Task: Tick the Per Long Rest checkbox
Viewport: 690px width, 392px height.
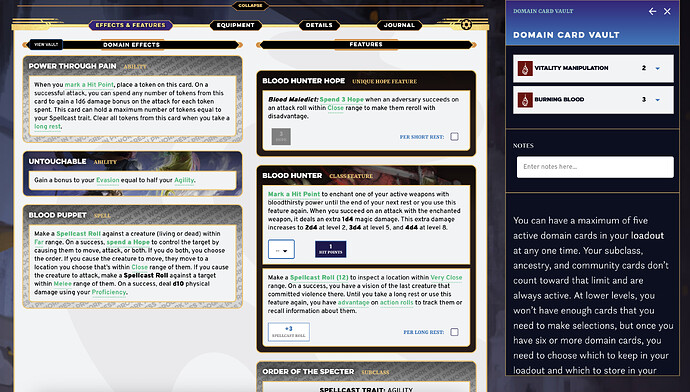Action: point(454,332)
